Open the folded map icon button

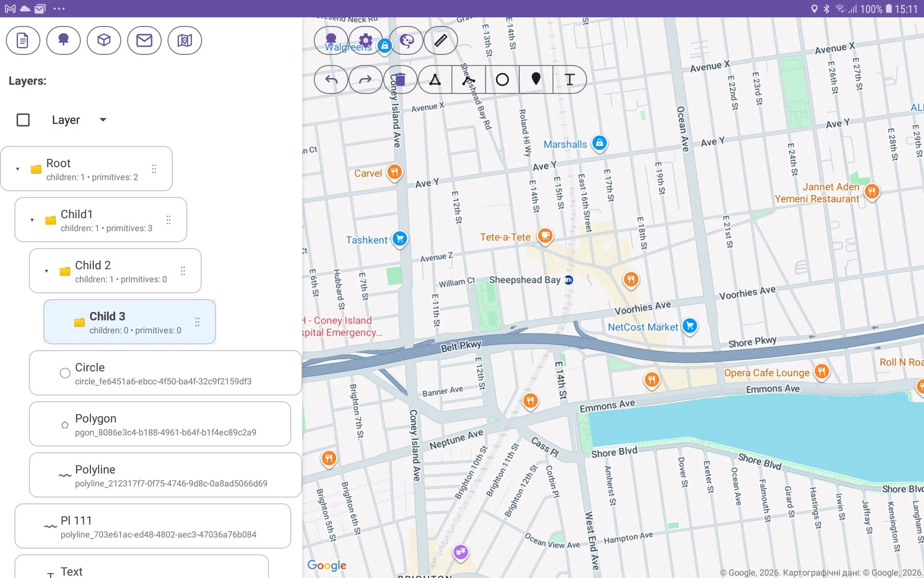tap(184, 40)
